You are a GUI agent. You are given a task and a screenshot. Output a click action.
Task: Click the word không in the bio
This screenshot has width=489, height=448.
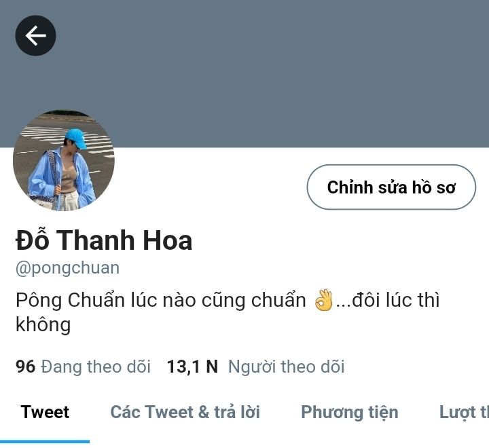pos(43,324)
